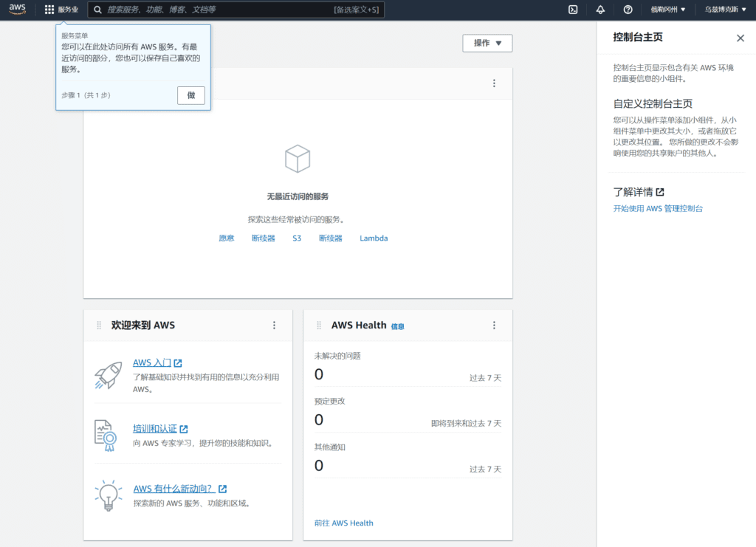Click the 做 button in the tour tooltip

coord(190,95)
